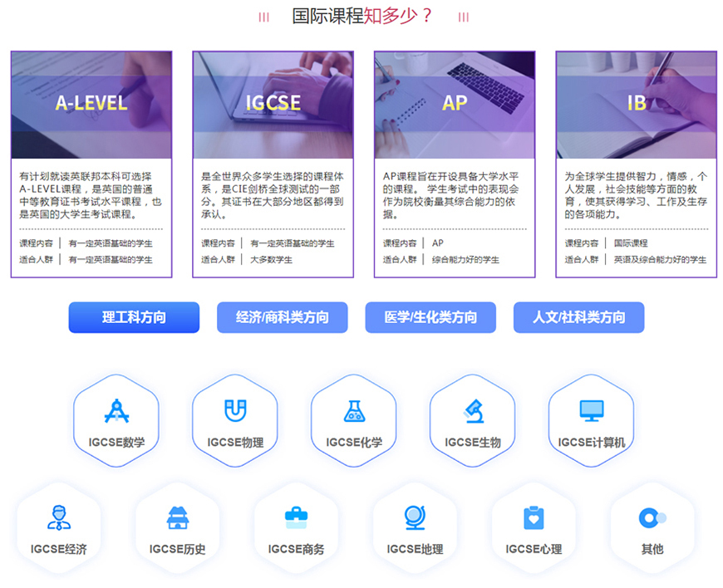Choose the IGCSE经济 person icon

(57, 517)
